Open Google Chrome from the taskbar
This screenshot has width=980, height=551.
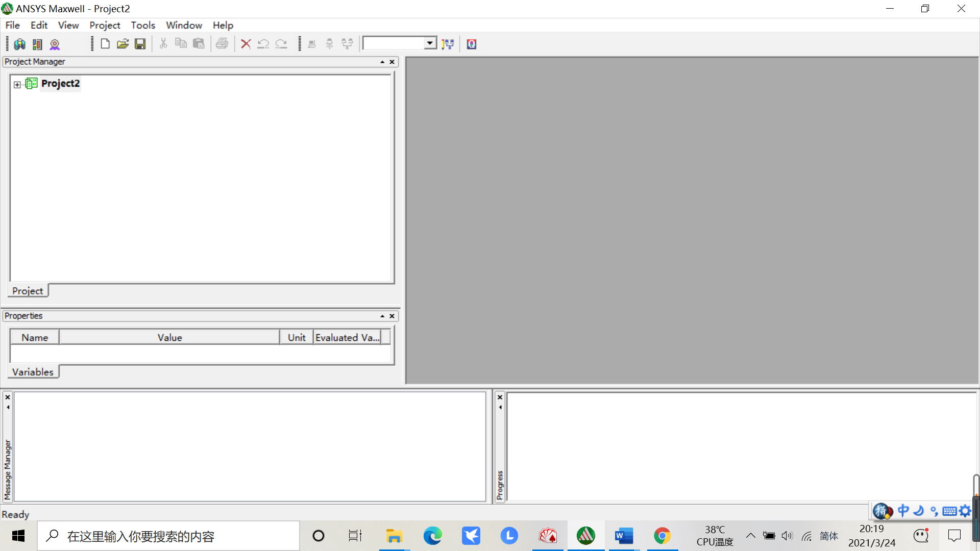point(662,536)
